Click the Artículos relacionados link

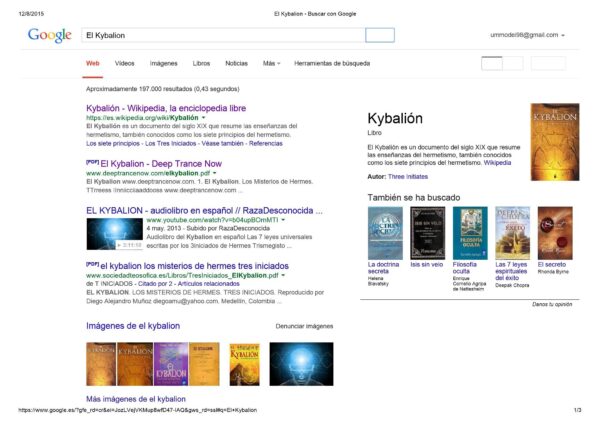209,284
